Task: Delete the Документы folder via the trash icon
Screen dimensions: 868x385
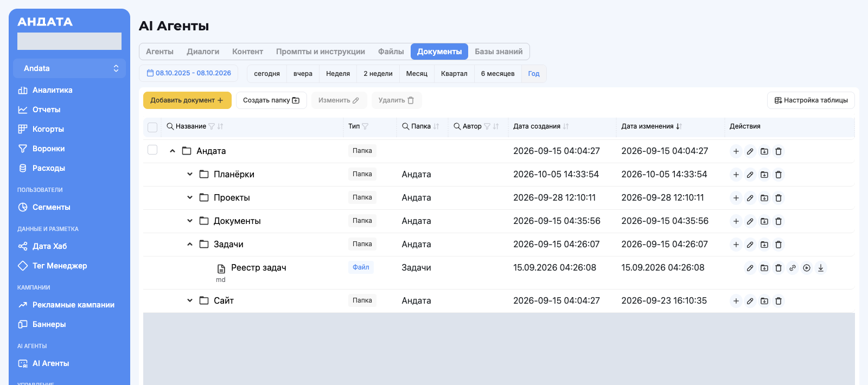Action: (x=778, y=221)
